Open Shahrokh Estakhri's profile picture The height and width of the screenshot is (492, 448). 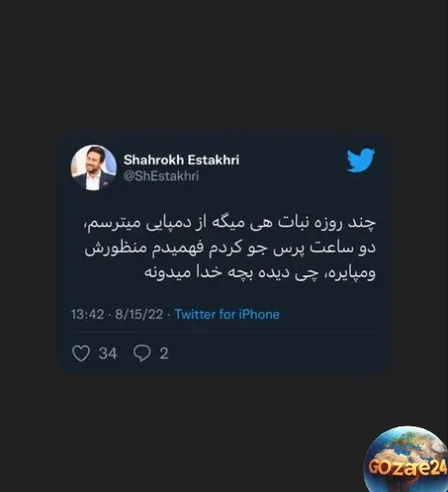94,168
